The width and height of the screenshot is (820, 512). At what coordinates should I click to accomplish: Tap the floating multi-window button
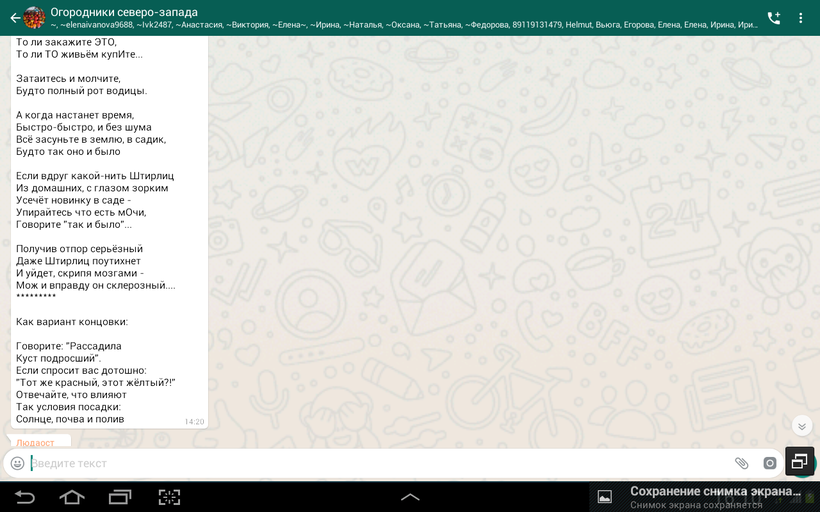pos(799,461)
